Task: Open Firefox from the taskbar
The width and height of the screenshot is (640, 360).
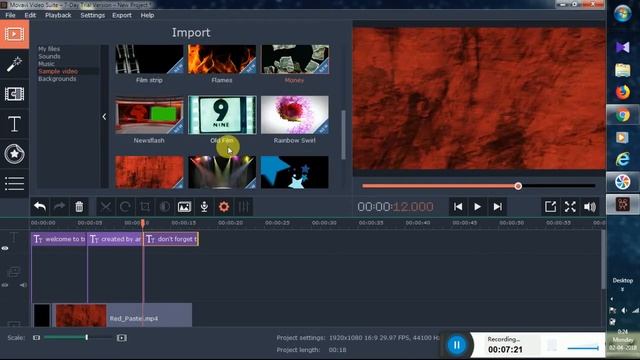Action: click(x=622, y=93)
